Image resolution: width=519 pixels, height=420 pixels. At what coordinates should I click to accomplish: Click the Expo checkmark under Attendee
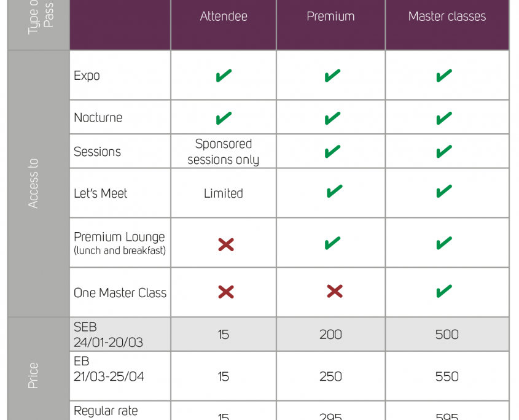click(224, 76)
